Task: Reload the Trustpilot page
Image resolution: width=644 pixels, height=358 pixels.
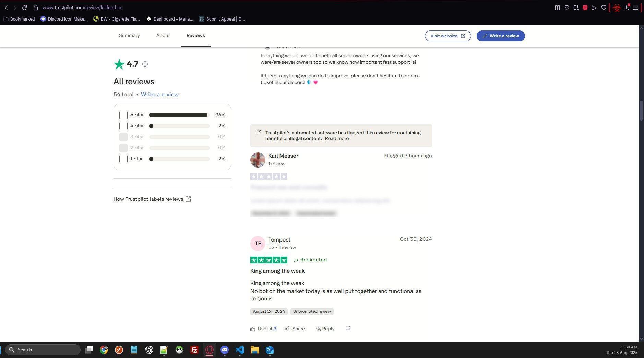Action: click(x=24, y=8)
